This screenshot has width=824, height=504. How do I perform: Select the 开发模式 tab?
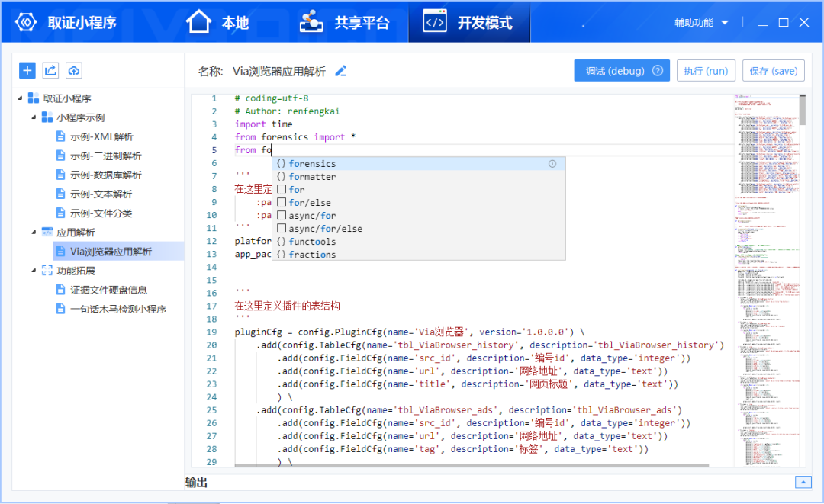[468, 22]
